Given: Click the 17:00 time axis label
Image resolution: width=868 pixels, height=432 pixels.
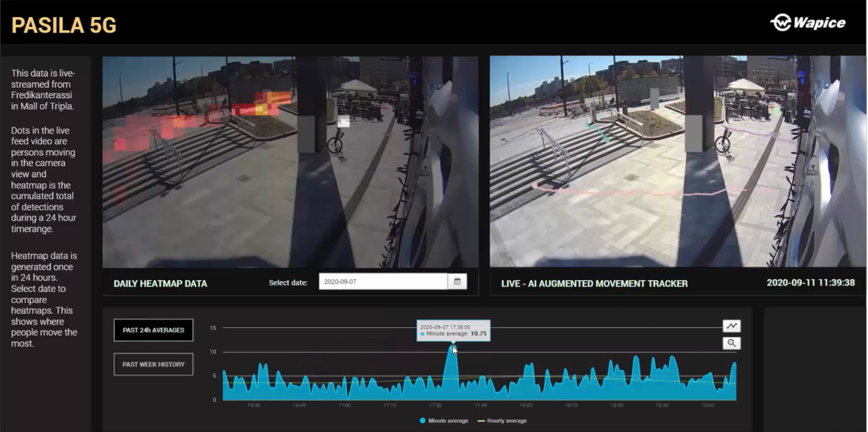Looking at the screenshot, I should pyautogui.click(x=344, y=405).
